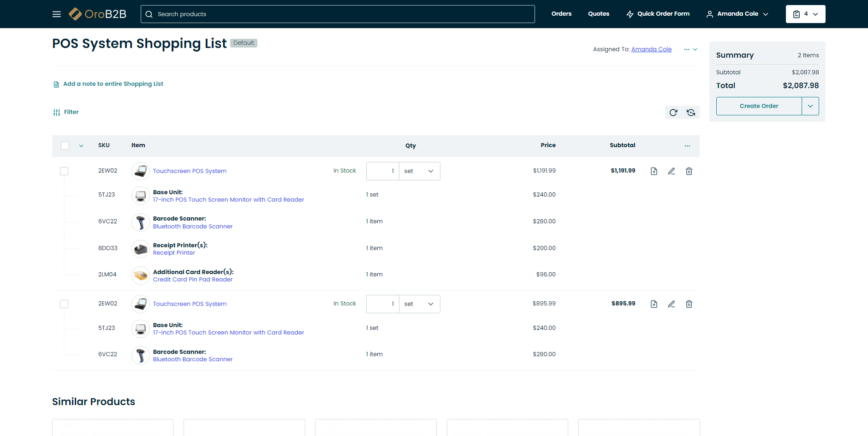This screenshot has height=436, width=868.
Task: Click the reset grid icon
Action: 691,113
